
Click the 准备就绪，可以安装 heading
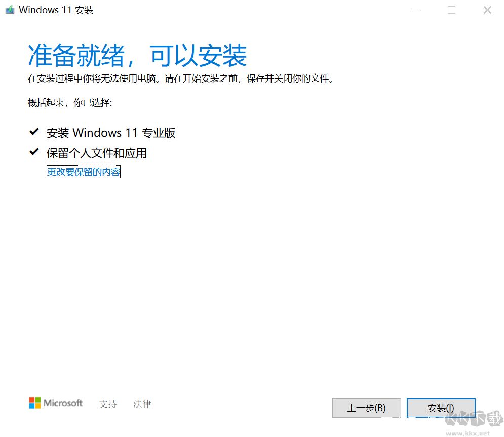pyautogui.click(x=137, y=56)
